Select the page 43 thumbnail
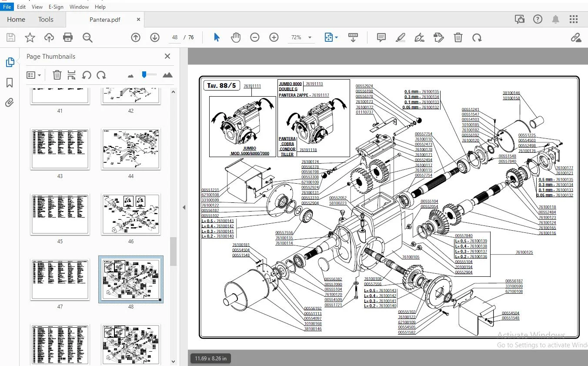This screenshot has height=366, width=588. (x=60, y=149)
